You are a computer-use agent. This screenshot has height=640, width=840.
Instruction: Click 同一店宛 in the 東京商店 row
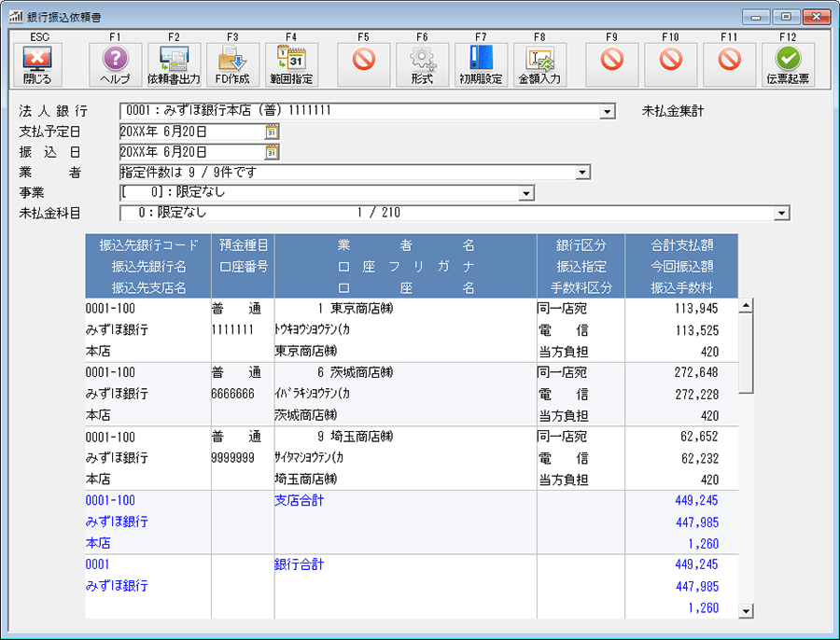coord(563,309)
